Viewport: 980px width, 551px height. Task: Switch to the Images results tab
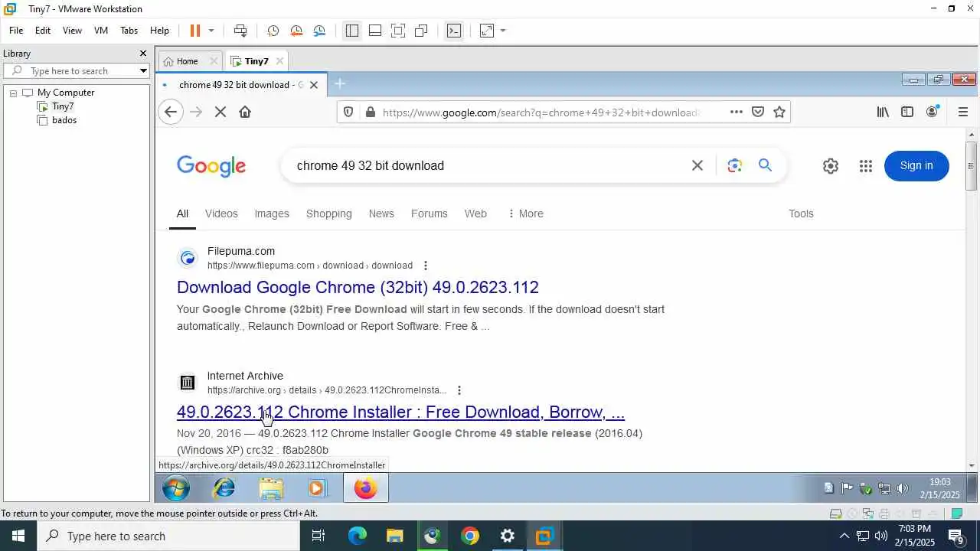tap(272, 214)
